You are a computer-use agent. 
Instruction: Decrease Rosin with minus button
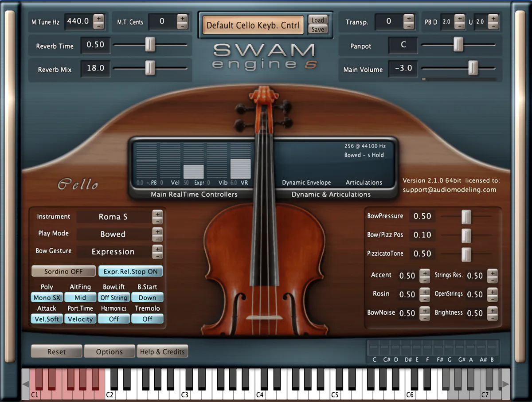[425, 298]
